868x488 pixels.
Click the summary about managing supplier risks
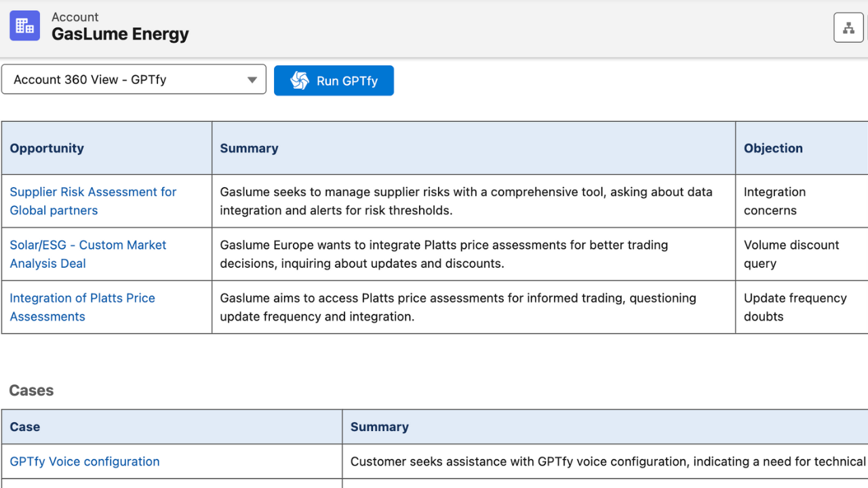pos(466,201)
